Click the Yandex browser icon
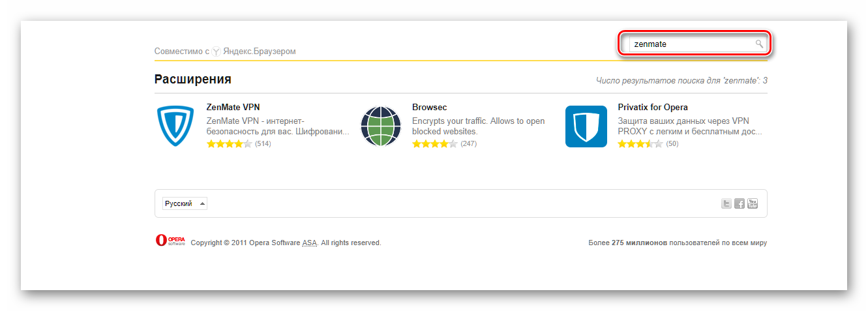 [217, 51]
